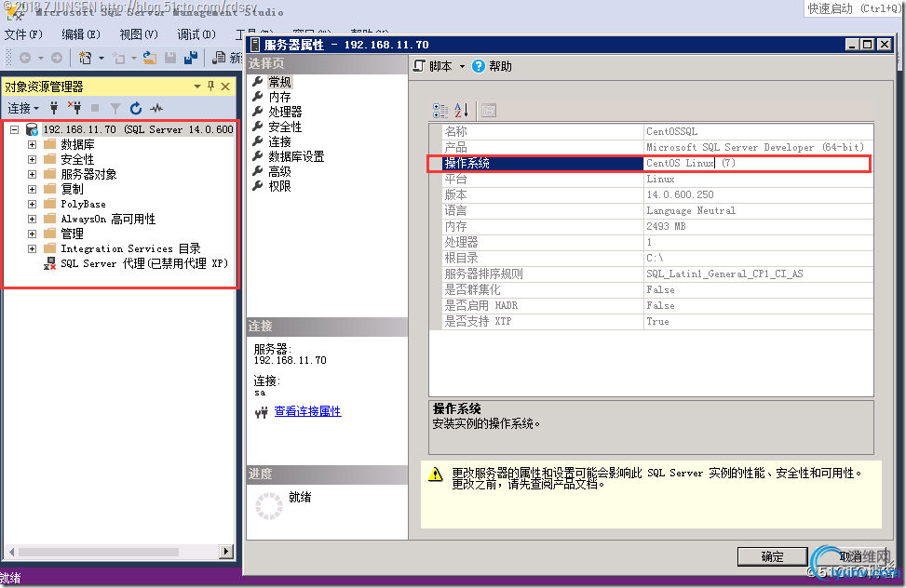The image size is (906, 588).
Task: Collapse the 192.168.11.70 server node
Action: pos(15,130)
